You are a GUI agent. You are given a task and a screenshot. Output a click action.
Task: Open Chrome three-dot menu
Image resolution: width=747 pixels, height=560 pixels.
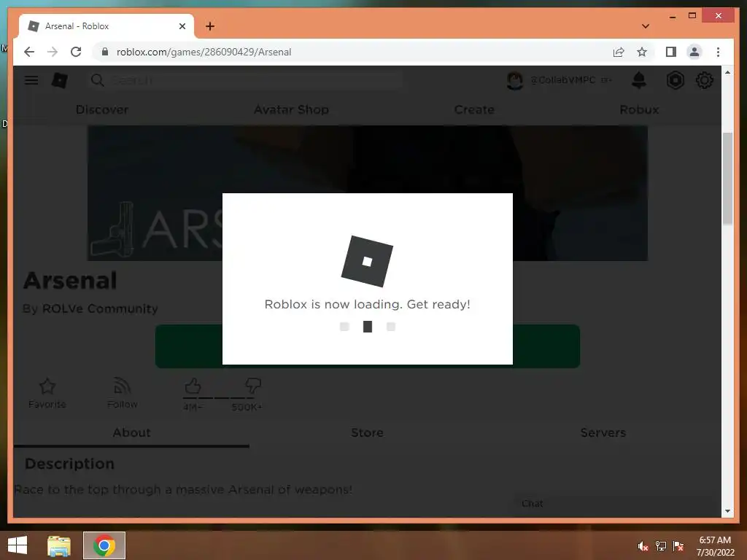point(718,52)
